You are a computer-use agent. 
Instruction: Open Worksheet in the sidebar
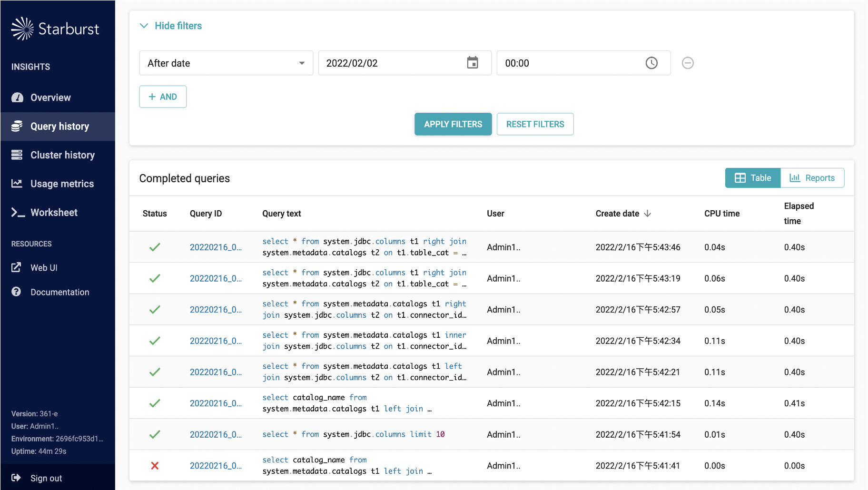pos(58,213)
